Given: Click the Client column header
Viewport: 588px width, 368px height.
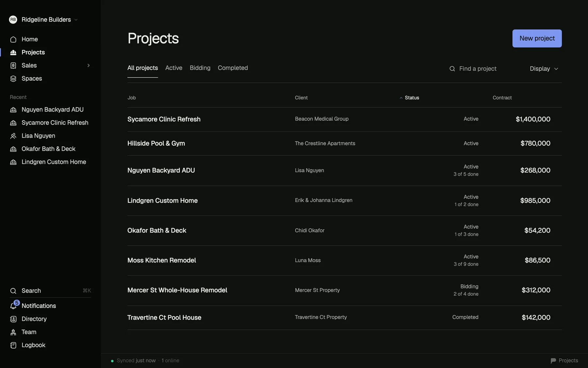Looking at the screenshot, I should coord(301,98).
